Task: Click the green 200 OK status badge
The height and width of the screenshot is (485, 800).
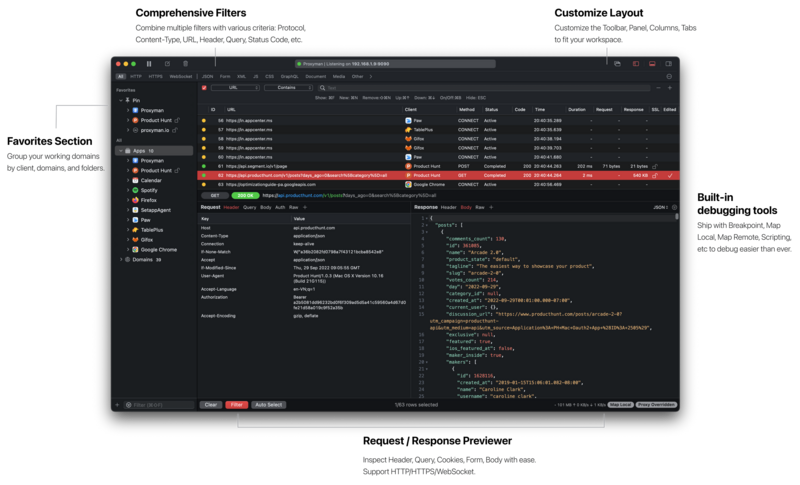Action: (245, 196)
